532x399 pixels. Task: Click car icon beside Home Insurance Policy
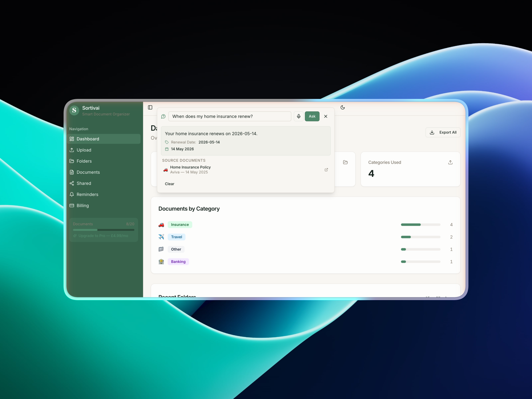pyautogui.click(x=165, y=170)
